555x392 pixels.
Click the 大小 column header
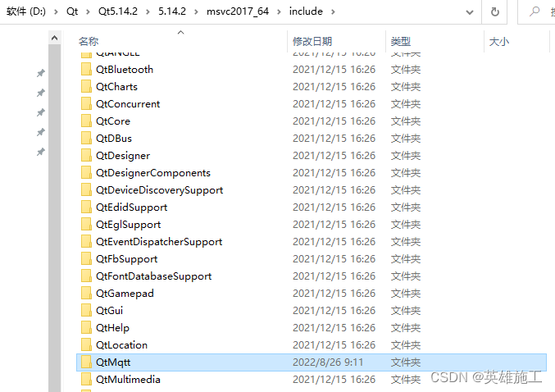tap(499, 42)
